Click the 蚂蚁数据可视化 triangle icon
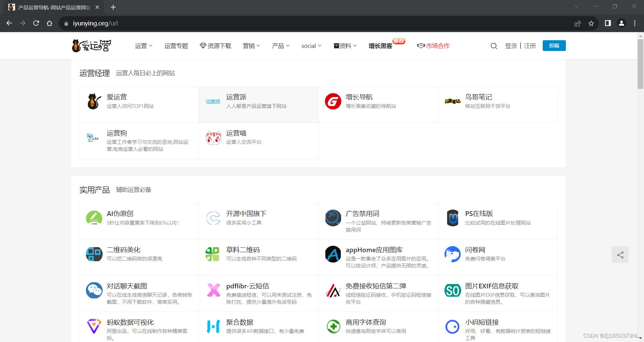The image size is (644, 342). tap(94, 327)
